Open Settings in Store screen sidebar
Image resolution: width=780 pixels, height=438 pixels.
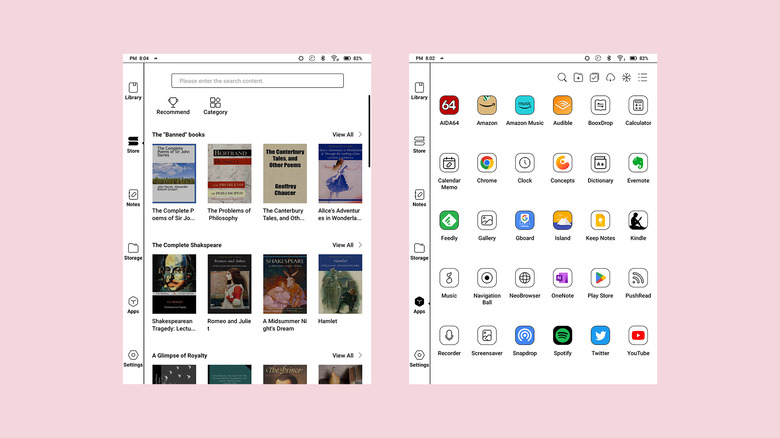[133, 359]
